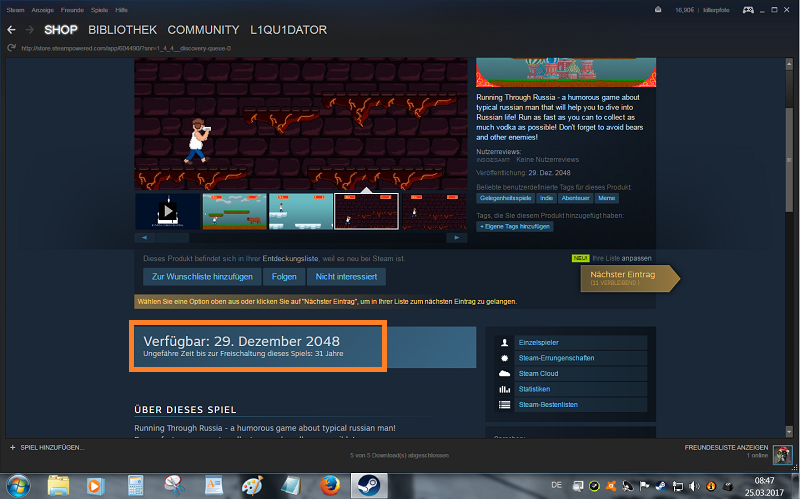This screenshot has width=800, height=499.
Task: Switch to Big Picture mode via controller icon
Action: (748, 10)
